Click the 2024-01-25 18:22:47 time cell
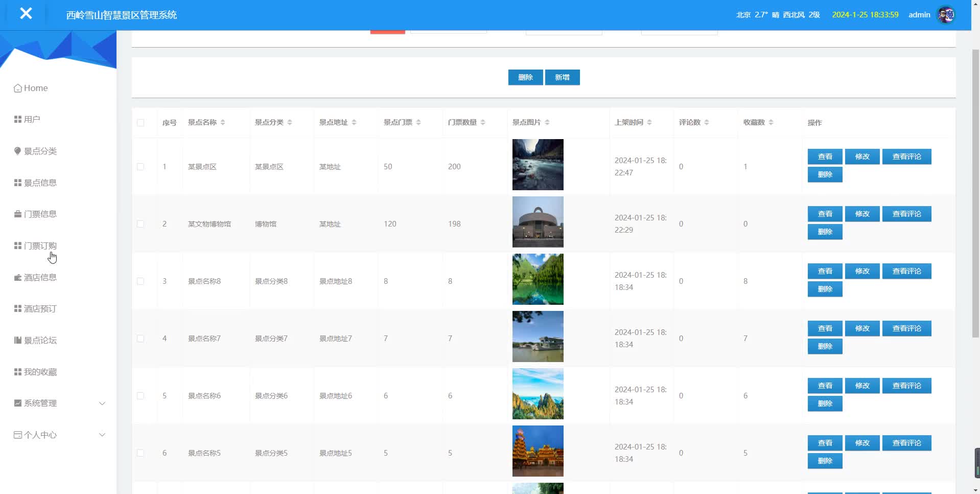980x494 pixels. tap(640, 167)
